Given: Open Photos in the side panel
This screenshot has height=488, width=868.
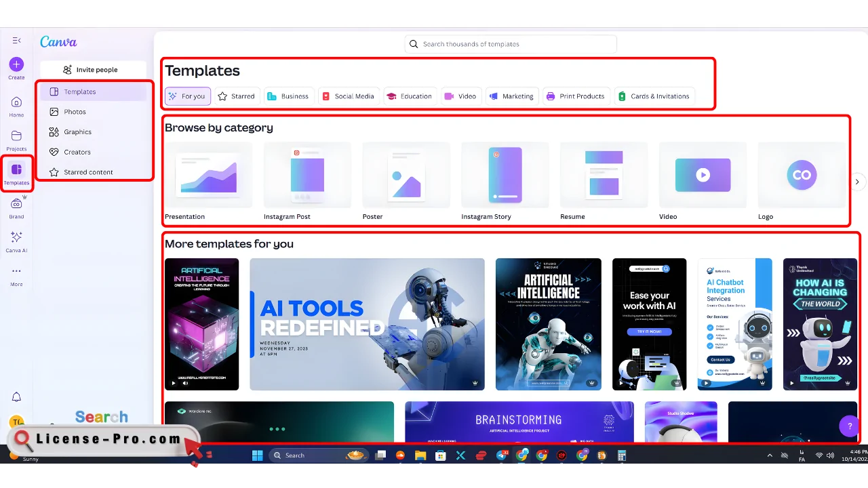Looking at the screenshot, I should click(x=75, y=112).
